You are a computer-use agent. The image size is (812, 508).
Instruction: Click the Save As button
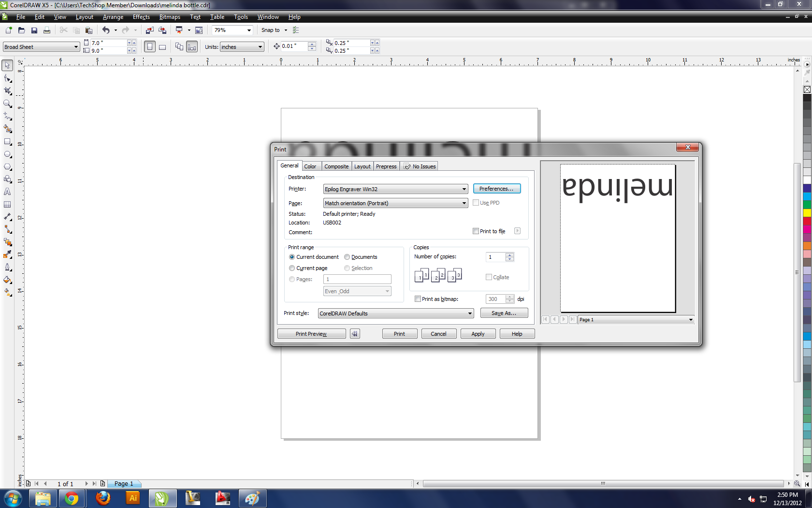(504, 313)
